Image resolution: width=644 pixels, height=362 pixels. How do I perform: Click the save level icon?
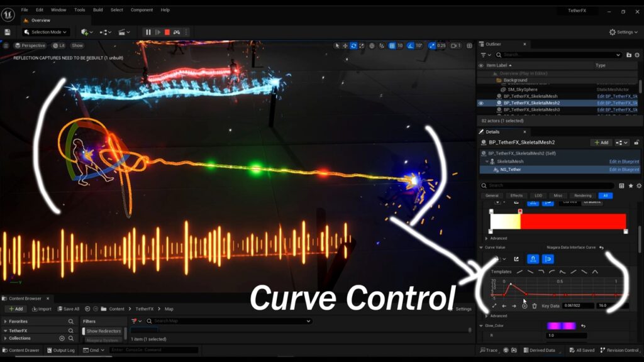pyautogui.click(x=8, y=32)
